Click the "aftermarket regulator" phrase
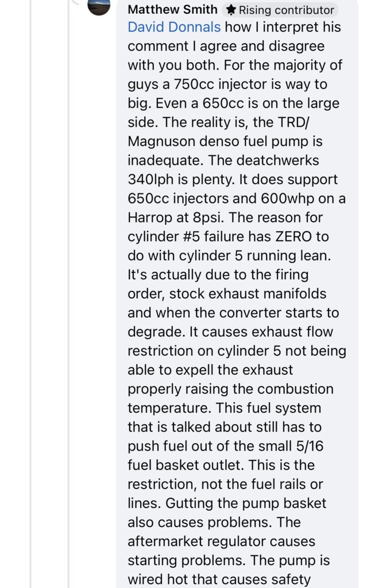This screenshot has height=588, width=371. coord(197,541)
